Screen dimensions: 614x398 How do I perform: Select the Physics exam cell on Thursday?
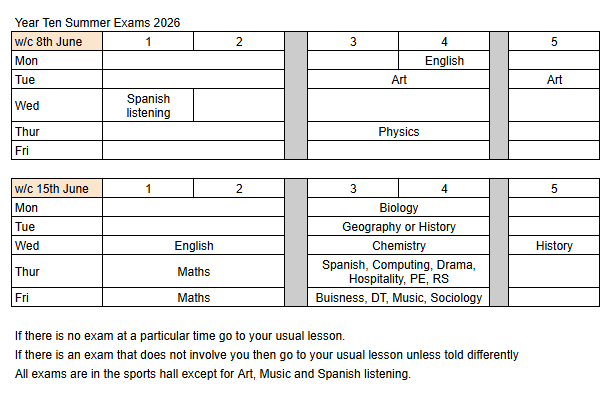pyautogui.click(x=399, y=132)
